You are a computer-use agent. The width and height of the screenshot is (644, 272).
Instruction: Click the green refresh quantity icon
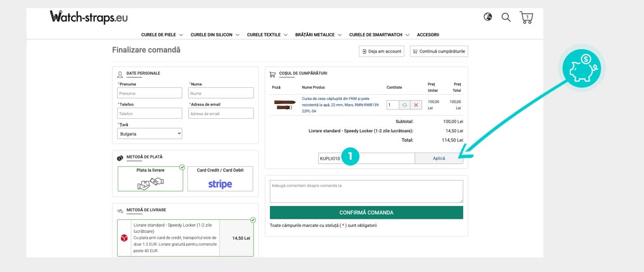[x=404, y=105]
